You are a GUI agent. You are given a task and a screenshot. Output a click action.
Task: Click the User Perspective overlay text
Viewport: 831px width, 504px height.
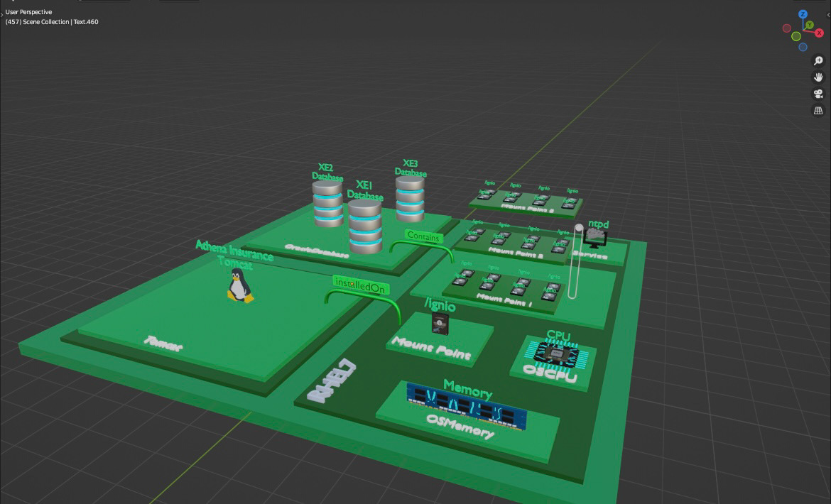pos(28,11)
